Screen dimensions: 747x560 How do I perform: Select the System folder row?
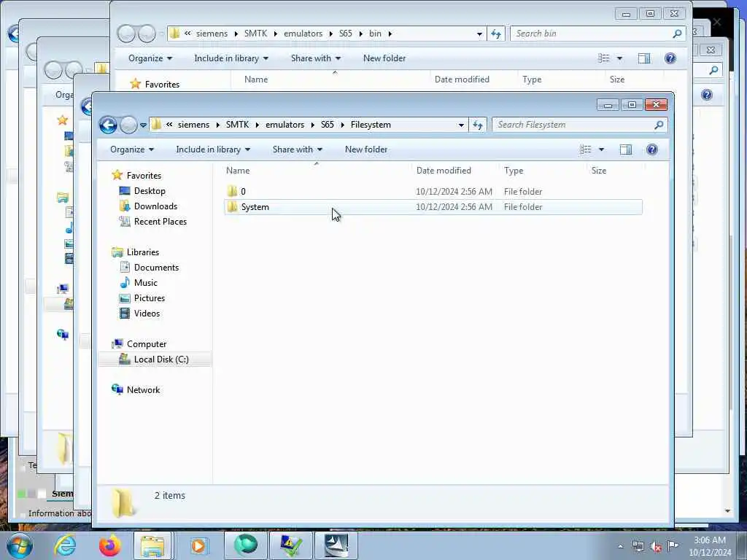433,207
